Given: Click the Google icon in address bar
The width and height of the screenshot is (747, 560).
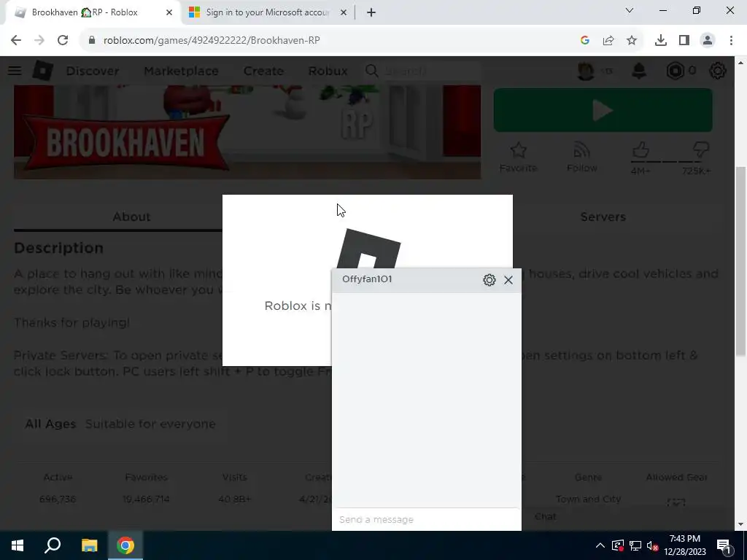Looking at the screenshot, I should click(585, 41).
